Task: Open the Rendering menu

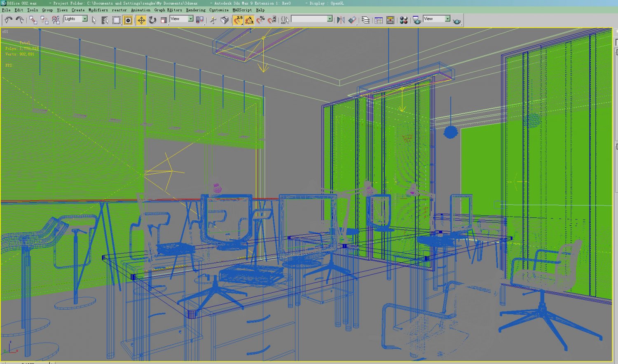Action: [195, 10]
